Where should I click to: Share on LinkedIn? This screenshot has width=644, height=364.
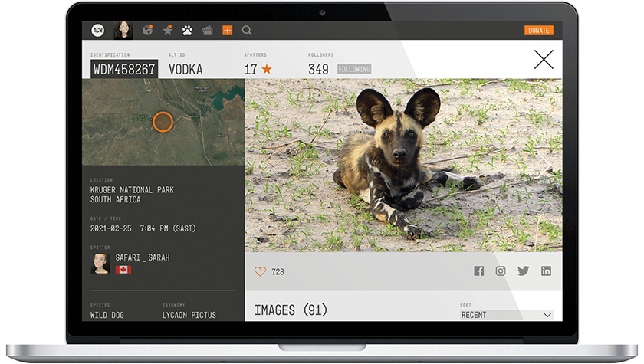(x=546, y=271)
